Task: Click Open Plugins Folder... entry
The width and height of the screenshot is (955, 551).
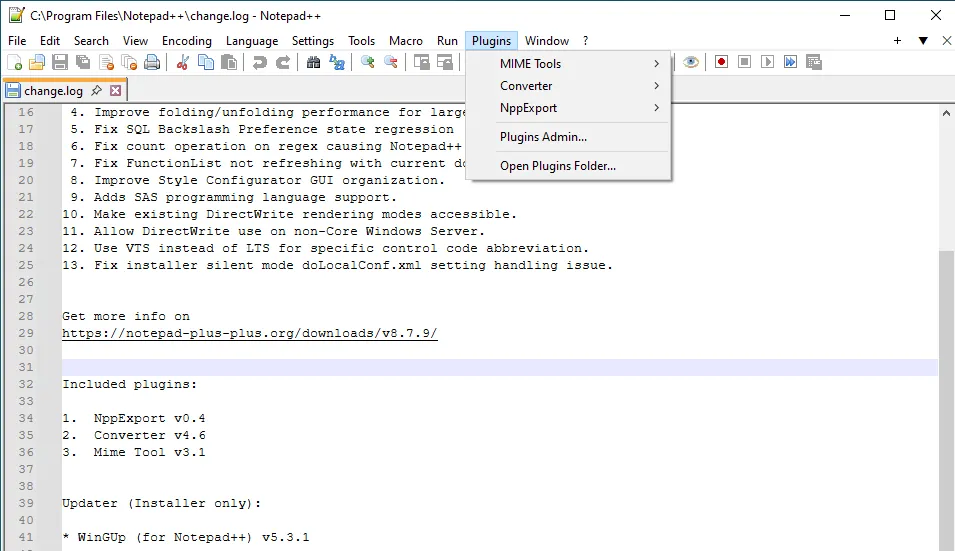Action: pos(558,166)
